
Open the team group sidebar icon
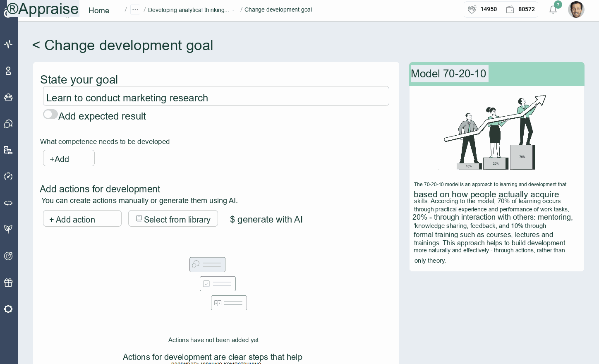tap(8, 97)
